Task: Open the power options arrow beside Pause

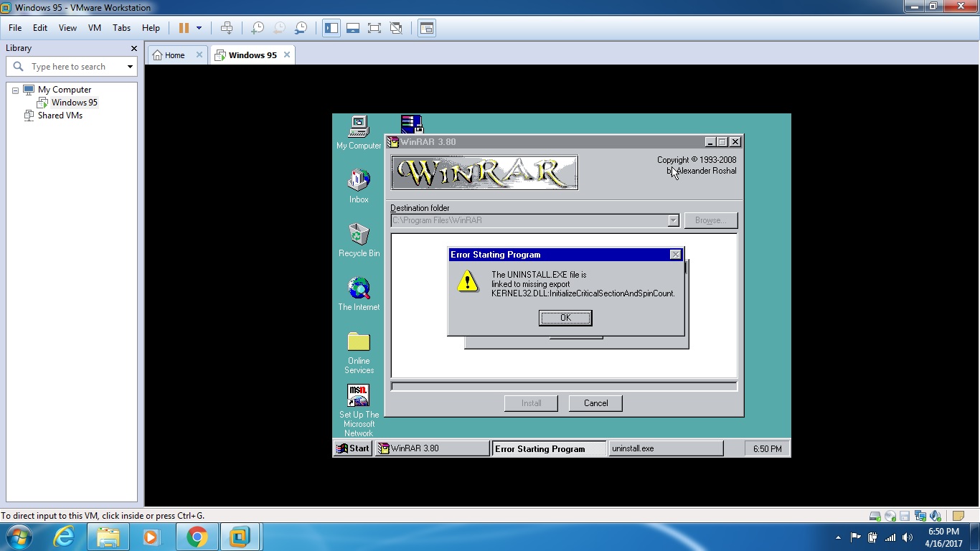Action: point(199,28)
